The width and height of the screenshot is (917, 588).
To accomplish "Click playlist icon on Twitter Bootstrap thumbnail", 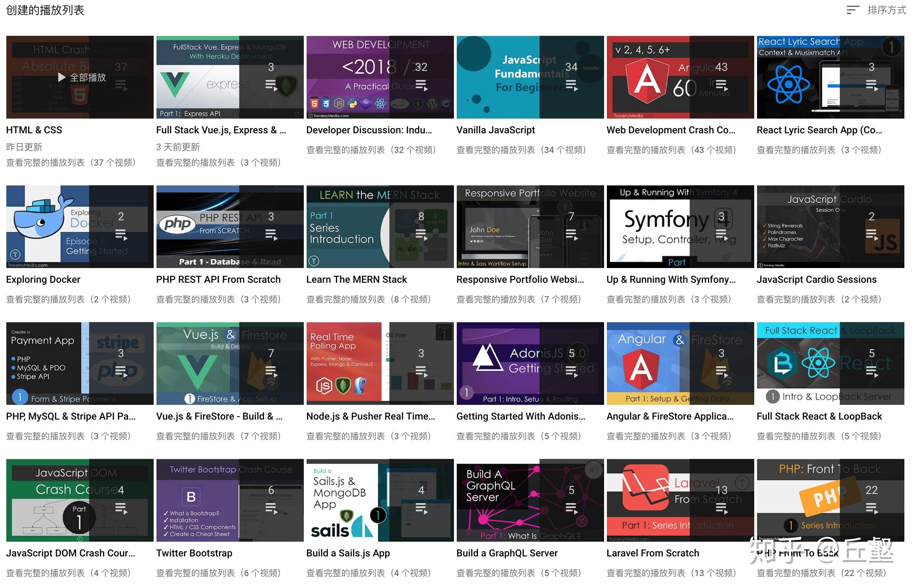I will pyautogui.click(x=271, y=508).
